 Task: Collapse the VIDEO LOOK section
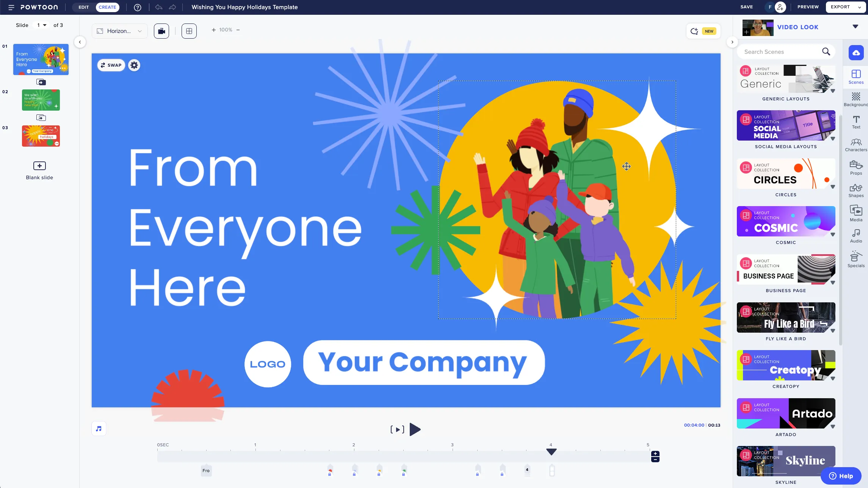coord(855,27)
